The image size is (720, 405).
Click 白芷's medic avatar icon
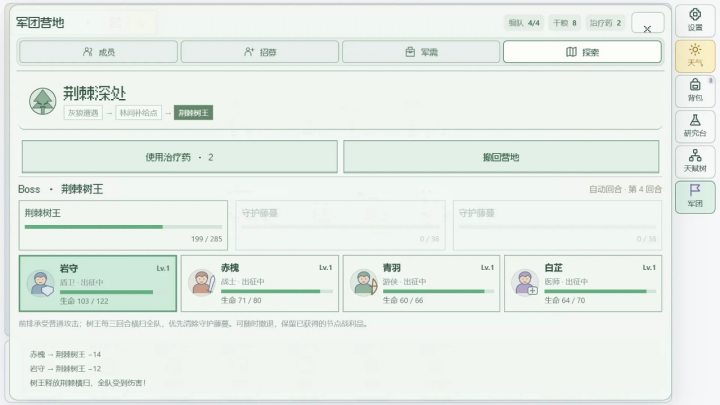pos(525,282)
